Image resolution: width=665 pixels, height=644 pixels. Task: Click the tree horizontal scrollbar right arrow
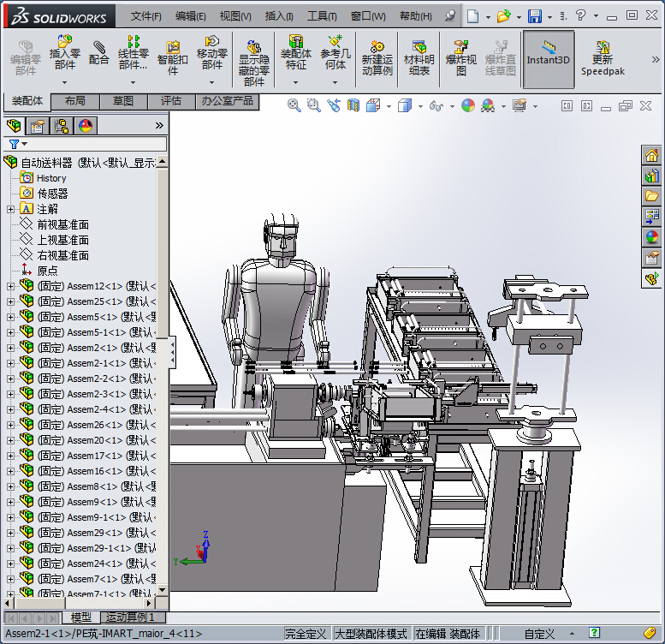tap(148, 603)
